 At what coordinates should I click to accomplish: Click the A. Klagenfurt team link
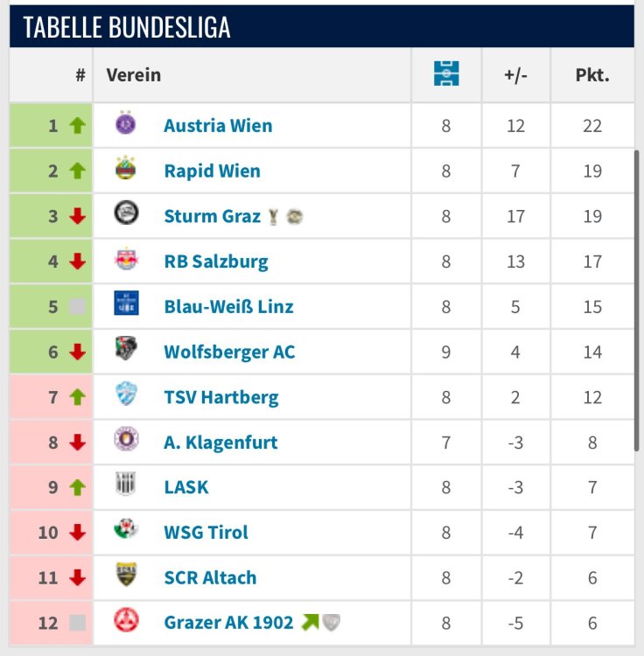(x=220, y=442)
